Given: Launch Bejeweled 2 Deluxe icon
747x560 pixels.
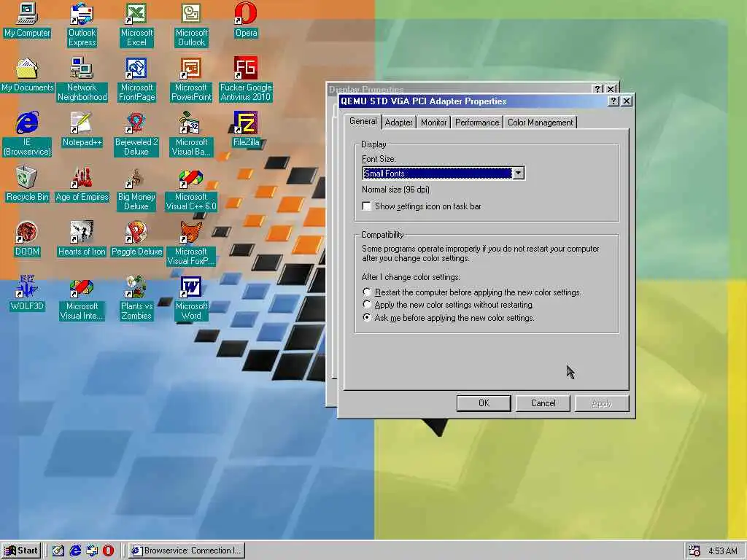Looking at the screenshot, I should [136, 134].
